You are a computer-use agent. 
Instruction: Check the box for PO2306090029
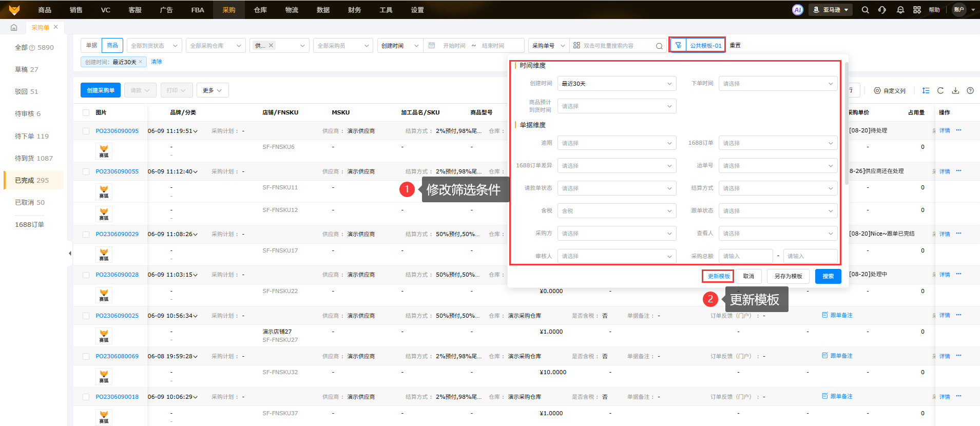(x=86, y=234)
